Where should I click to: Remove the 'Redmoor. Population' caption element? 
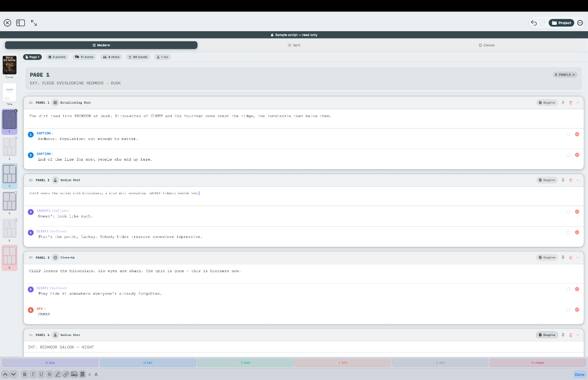click(577, 134)
